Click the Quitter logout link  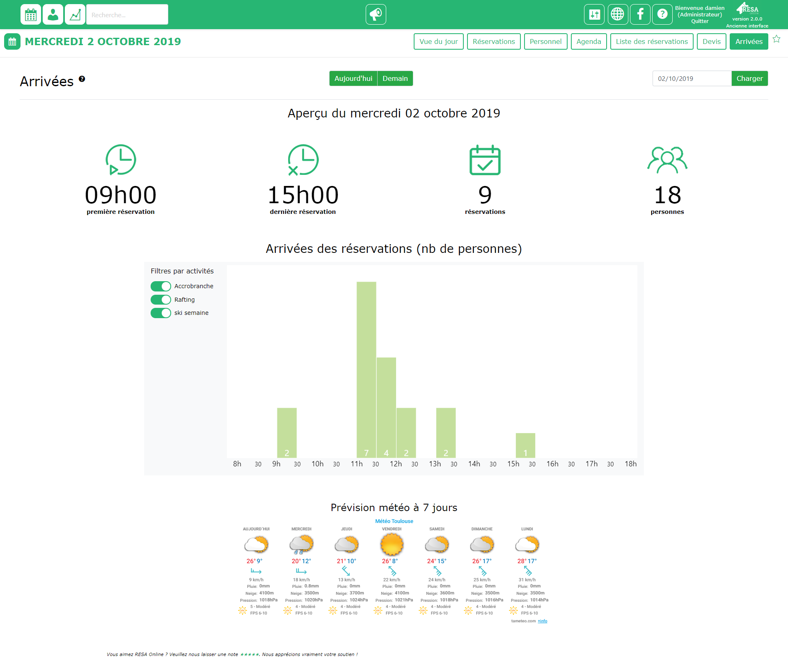[699, 21]
